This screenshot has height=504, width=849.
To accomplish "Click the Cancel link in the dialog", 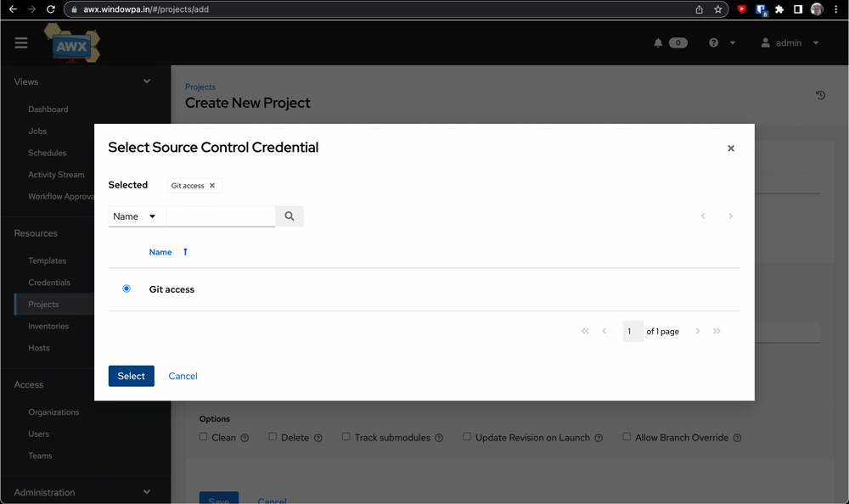I will (x=183, y=376).
